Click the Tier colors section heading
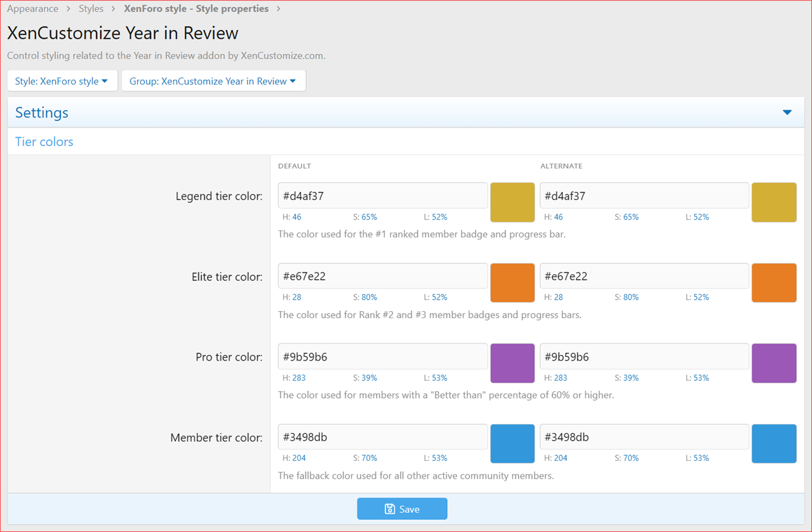Screen dimensions: 812x532 (44, 142)
